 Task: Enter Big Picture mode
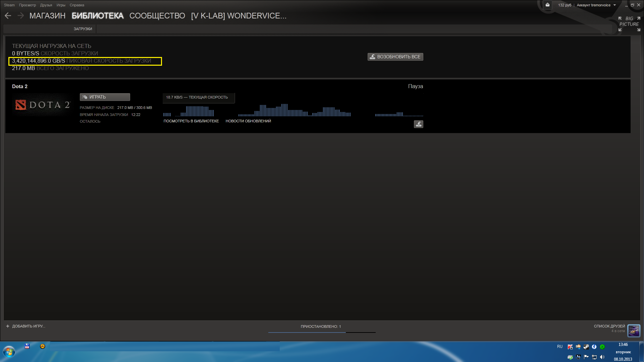(629, 24)
